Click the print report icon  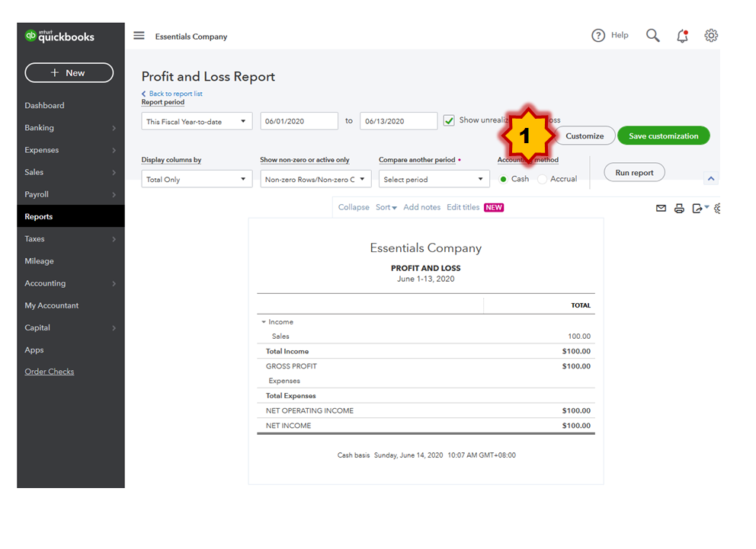click(679, 208)
